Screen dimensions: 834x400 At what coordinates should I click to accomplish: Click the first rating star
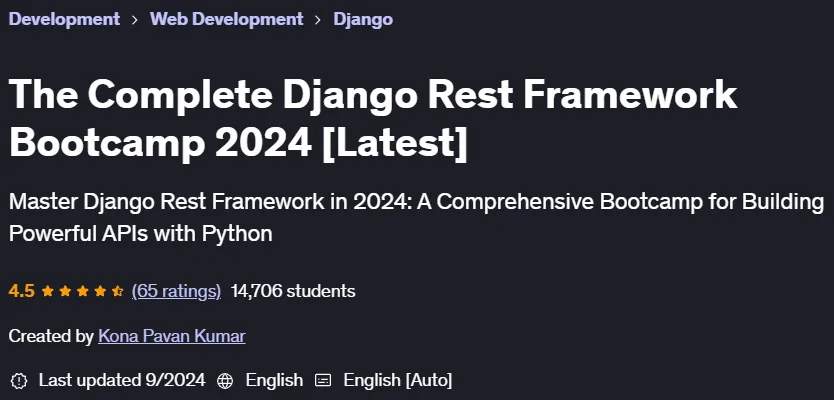point(47,291)
